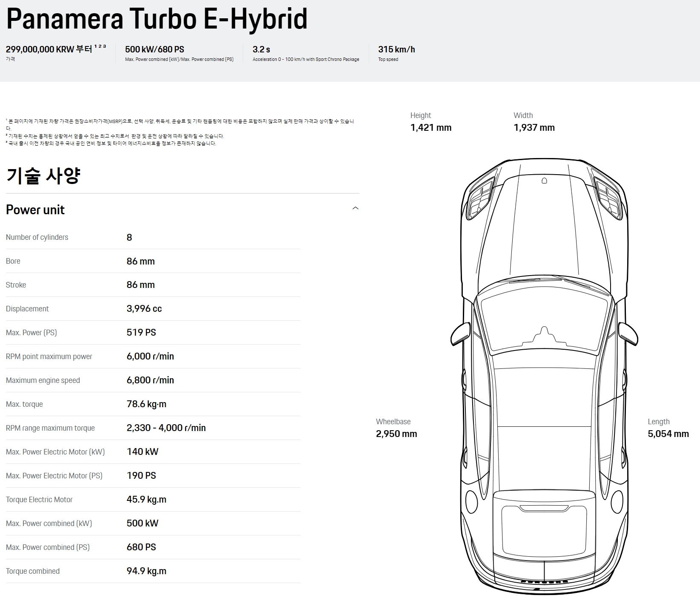Viewport: 700px width, 601px height.
Task: Click the 45.9 kg.m value
Action: click(146, 500)
